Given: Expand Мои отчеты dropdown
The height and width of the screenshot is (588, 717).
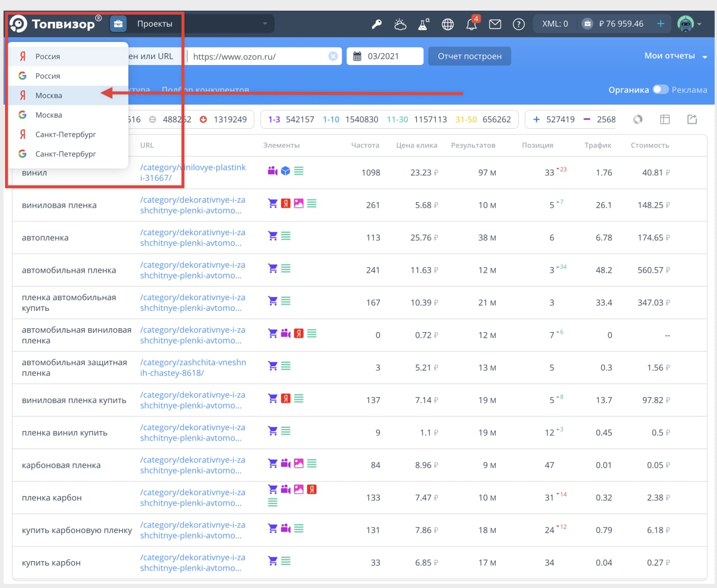Looking at the screenshot, I should click(x=676, y=56).
